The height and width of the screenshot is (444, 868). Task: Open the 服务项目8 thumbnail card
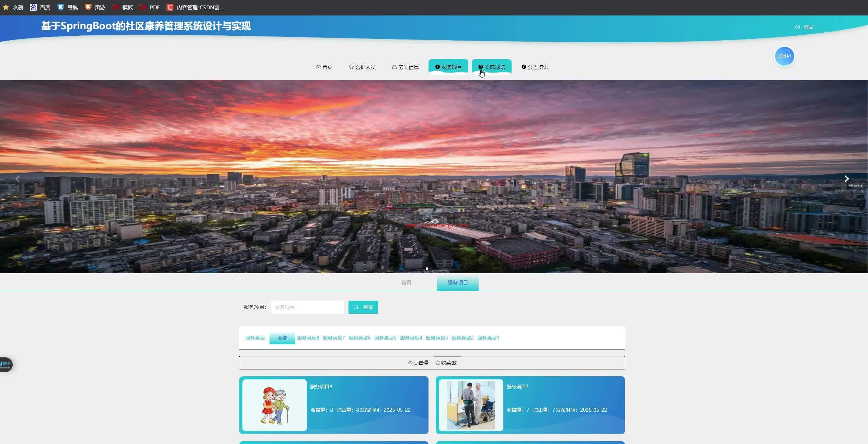pyautogui.click(x=274, y=405)
